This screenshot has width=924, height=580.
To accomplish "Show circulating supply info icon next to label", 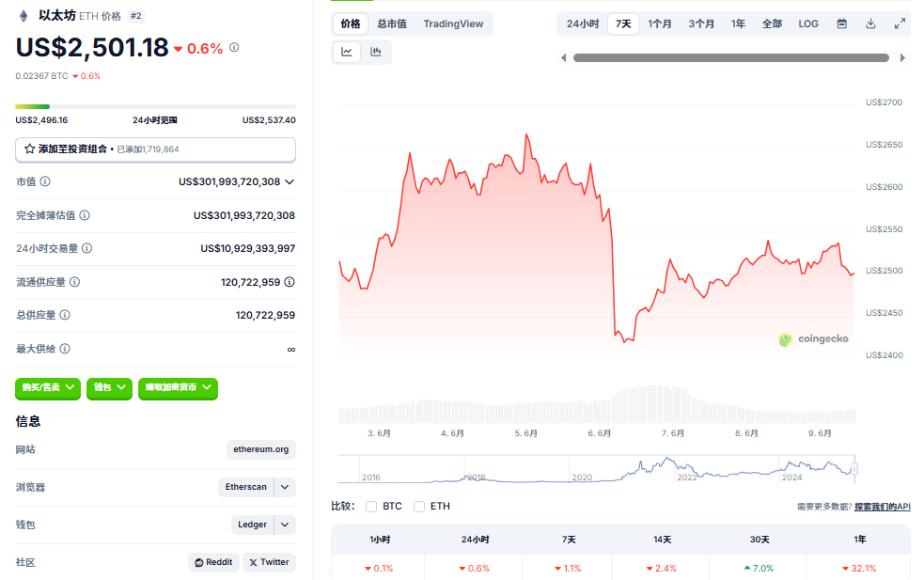I will (75, 282).
